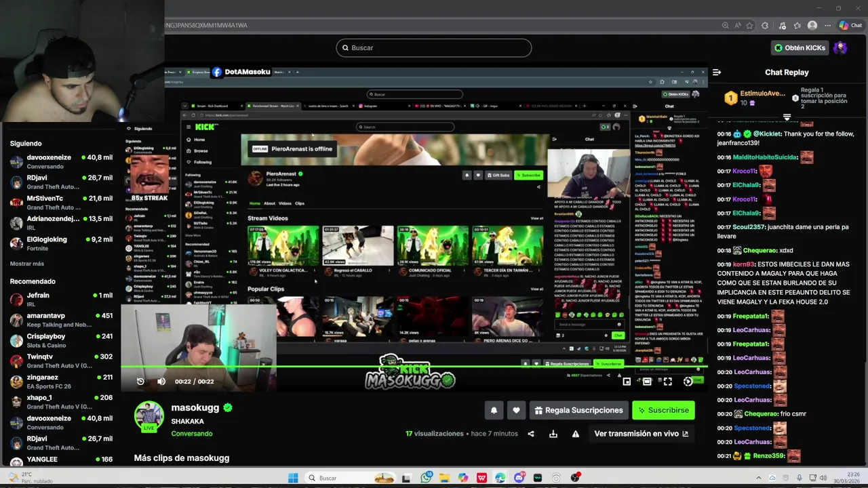
Task: Click the Conversando category link
Action: [x=192, y=434]
